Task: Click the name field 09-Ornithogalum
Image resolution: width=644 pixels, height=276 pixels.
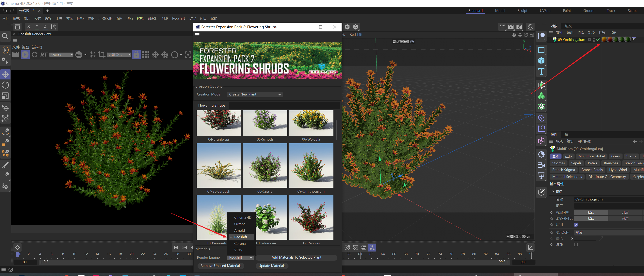Action: click(609, 199)
